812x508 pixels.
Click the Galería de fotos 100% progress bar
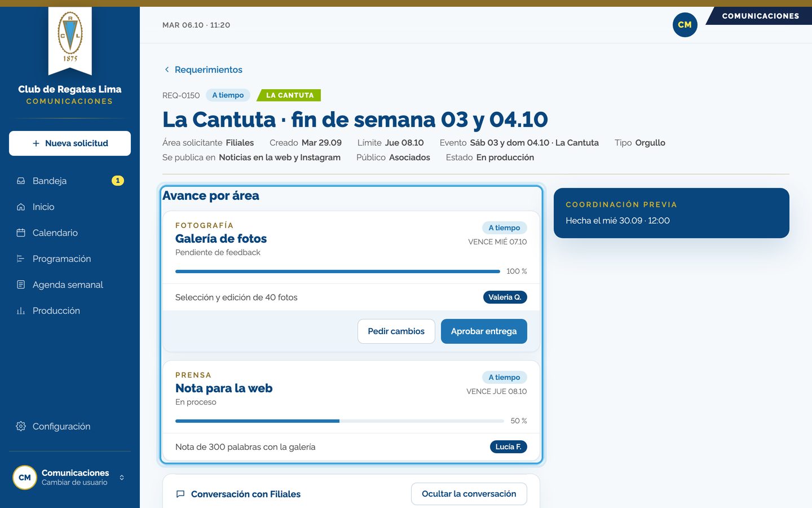pos(338,271)
